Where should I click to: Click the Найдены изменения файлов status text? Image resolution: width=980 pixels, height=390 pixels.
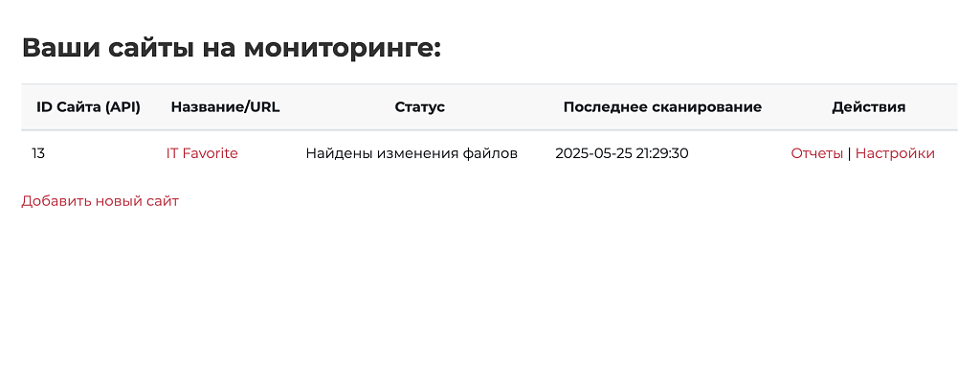[412, 153]
